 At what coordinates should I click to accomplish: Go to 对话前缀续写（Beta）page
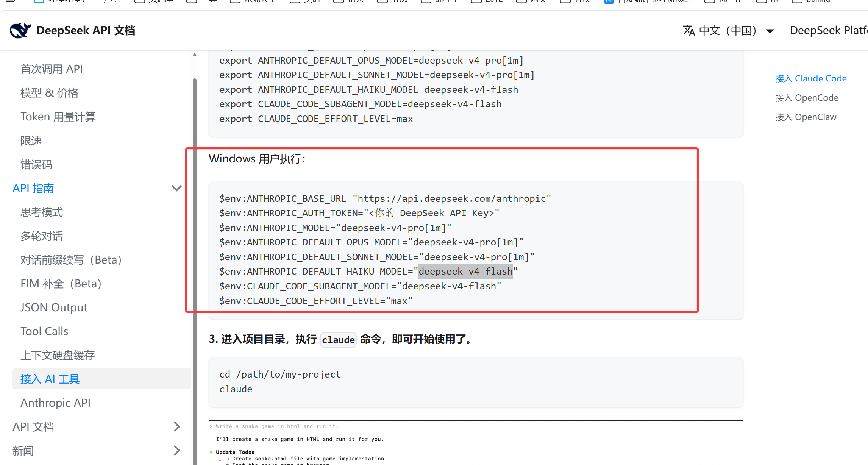click(x=71, y=260)
